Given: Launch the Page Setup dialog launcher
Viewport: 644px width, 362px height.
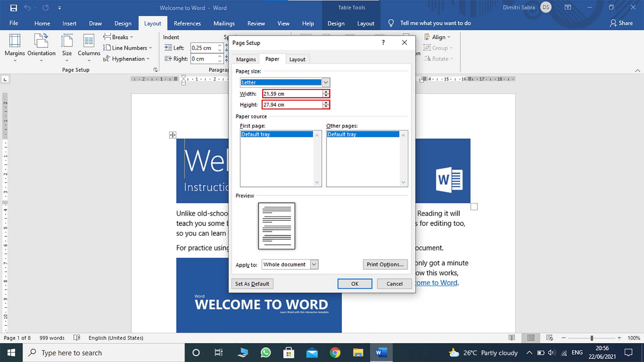Looking at the screenshot, I should (155, 70).
